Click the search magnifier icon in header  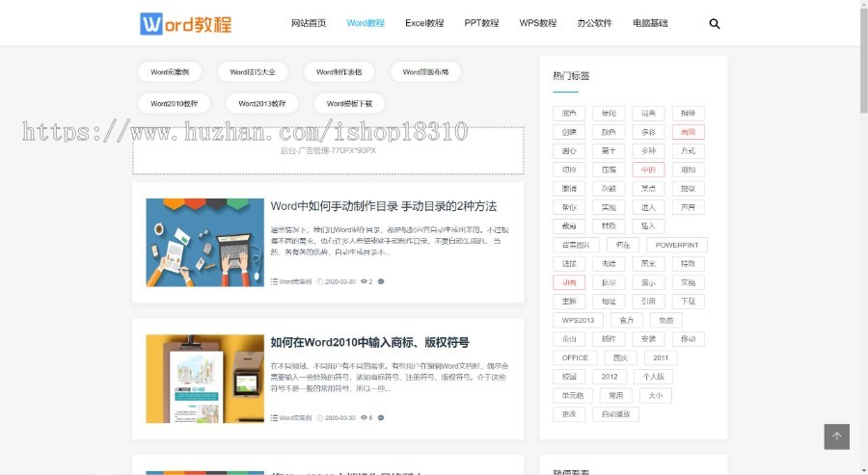point(715,24)
